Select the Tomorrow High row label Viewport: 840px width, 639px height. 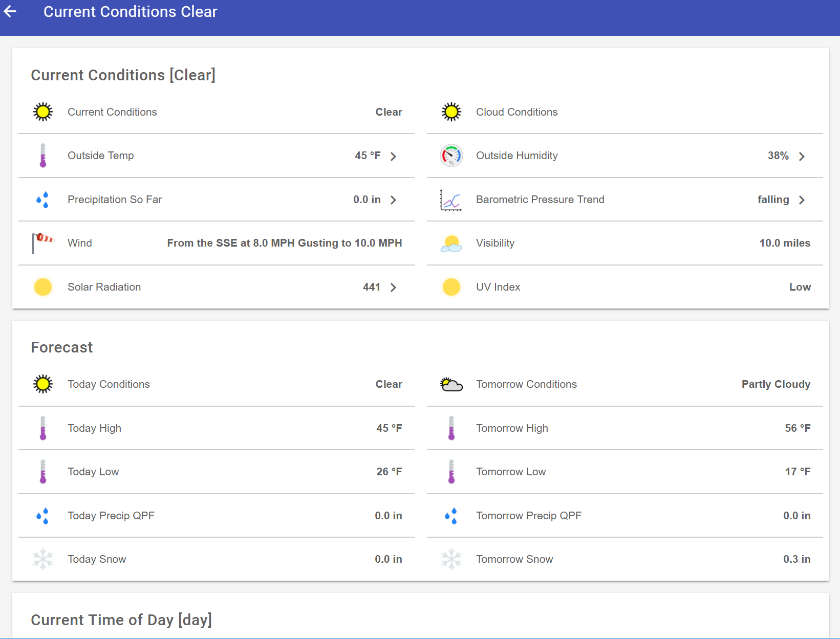click(512, 428)
